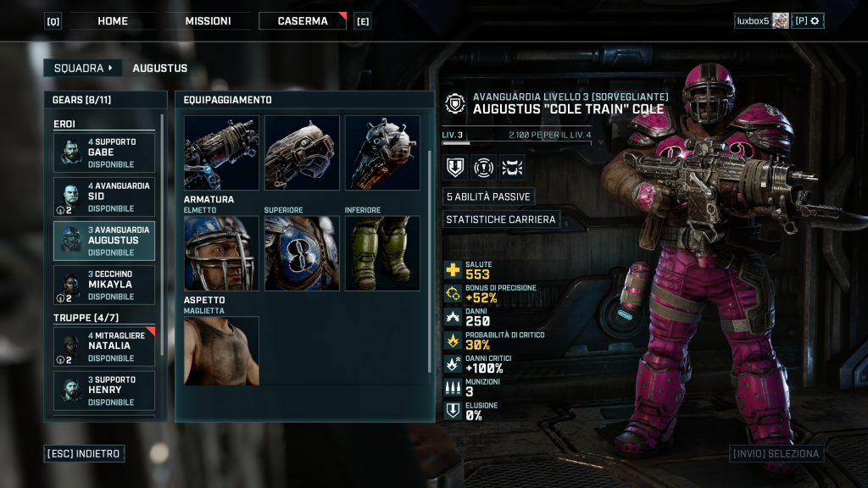
Task: Click the Vanguard class emblem icon
Action: coord(455,103)
